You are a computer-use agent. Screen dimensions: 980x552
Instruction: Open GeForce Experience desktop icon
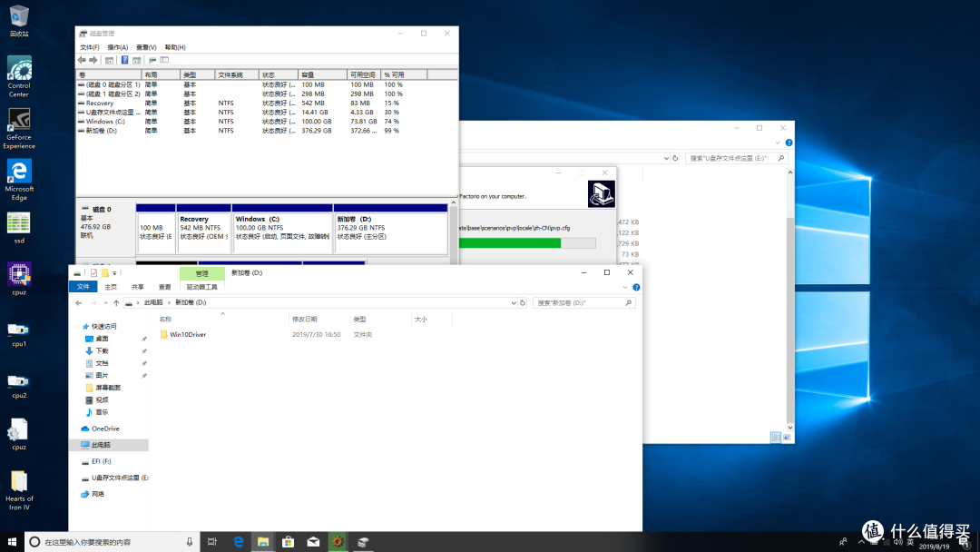19,128
